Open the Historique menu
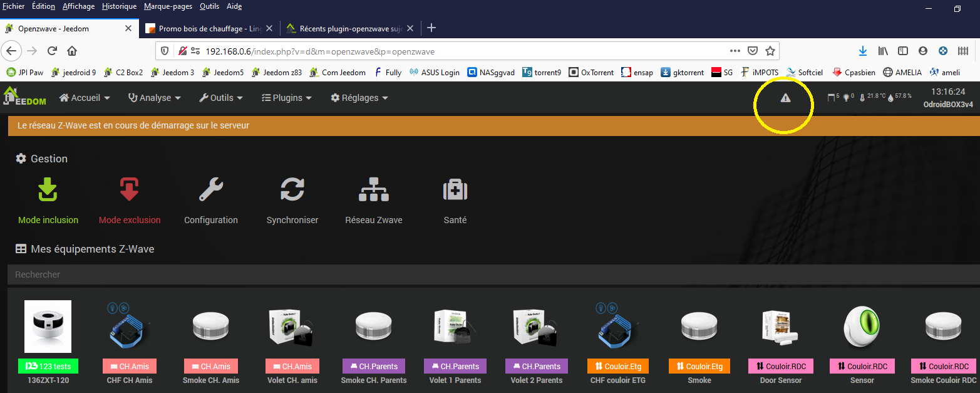The width and height of the screenshot is (980, 393). [119, 6]
